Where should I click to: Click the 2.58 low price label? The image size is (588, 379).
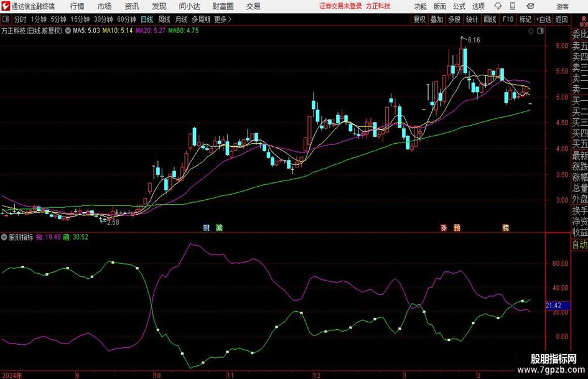point(113,222)
